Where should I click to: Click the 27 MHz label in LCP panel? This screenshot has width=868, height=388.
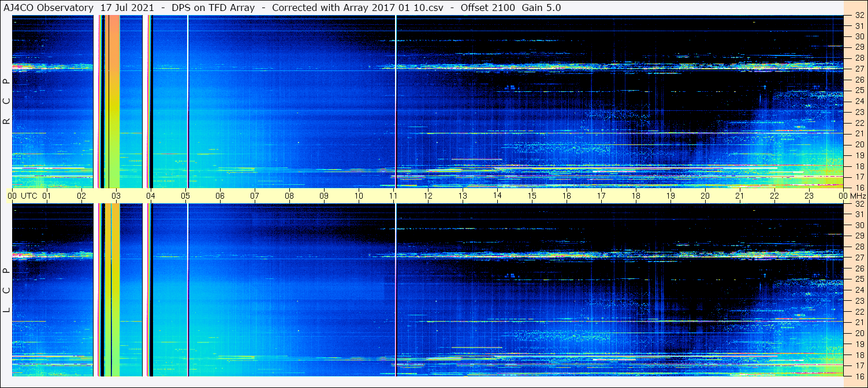tap(859, 258)
